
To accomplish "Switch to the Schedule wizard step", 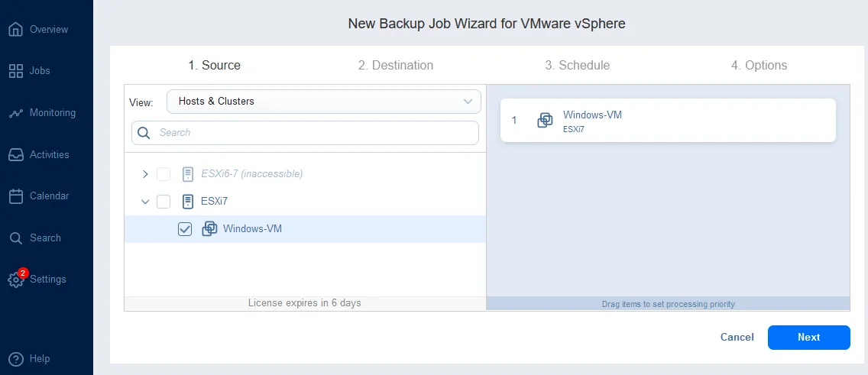I will (577, 66).
